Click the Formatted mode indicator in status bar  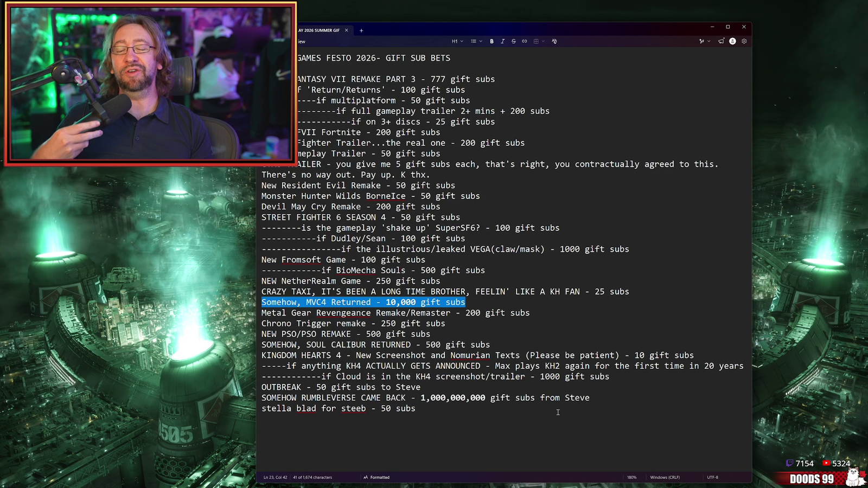click(376, 478)
